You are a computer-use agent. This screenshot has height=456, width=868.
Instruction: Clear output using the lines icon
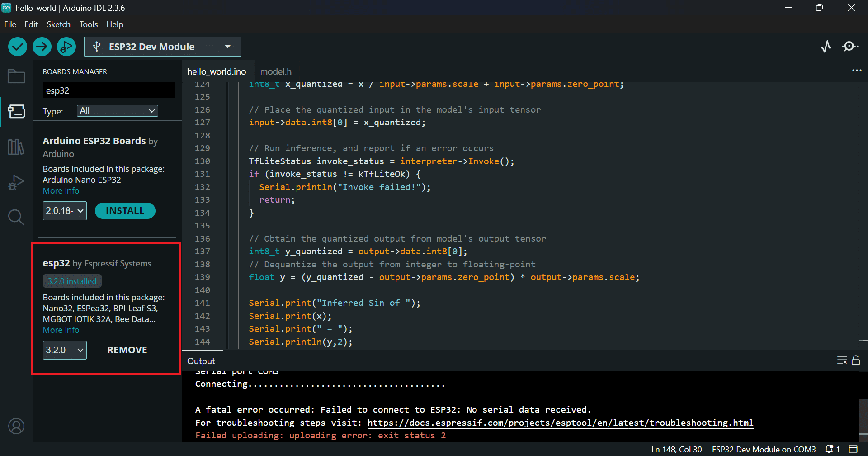pos(842,361)
